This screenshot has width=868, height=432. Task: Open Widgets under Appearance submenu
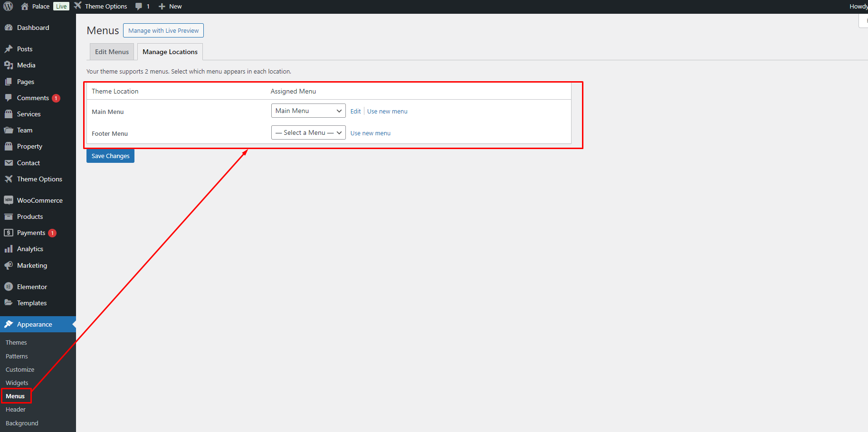pyautogui.click(x=17, y=383)
